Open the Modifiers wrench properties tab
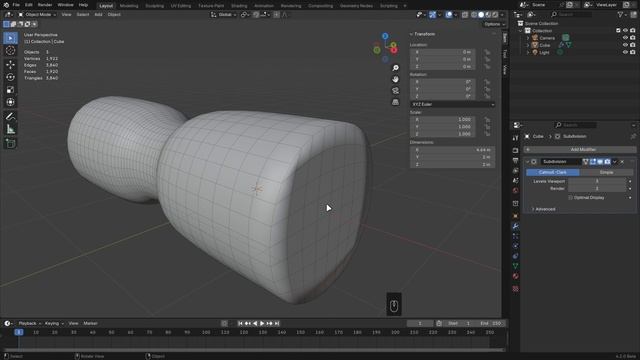The width and height of the screenshot is (640, 360). point(516,226)
